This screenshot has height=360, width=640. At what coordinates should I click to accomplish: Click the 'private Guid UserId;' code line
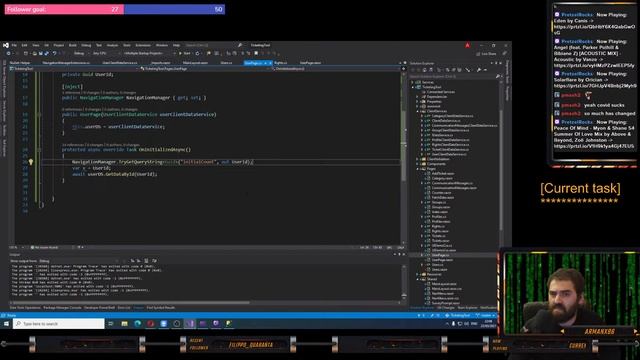click(88, 74)
